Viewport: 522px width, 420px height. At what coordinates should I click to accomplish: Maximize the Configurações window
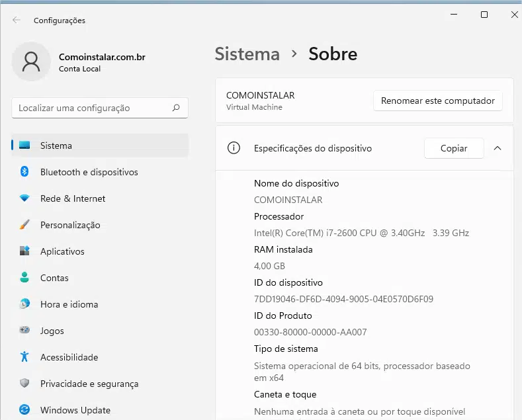coord(484,15)
